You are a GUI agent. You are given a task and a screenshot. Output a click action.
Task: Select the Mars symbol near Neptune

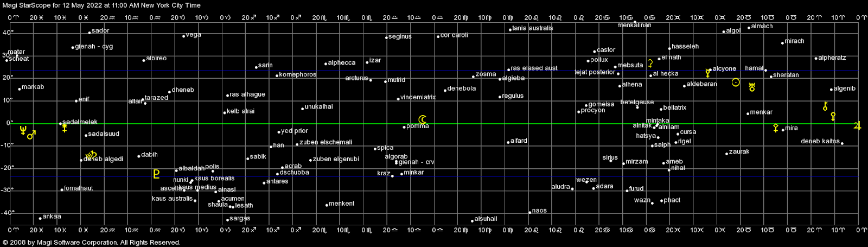click(31, 135)
